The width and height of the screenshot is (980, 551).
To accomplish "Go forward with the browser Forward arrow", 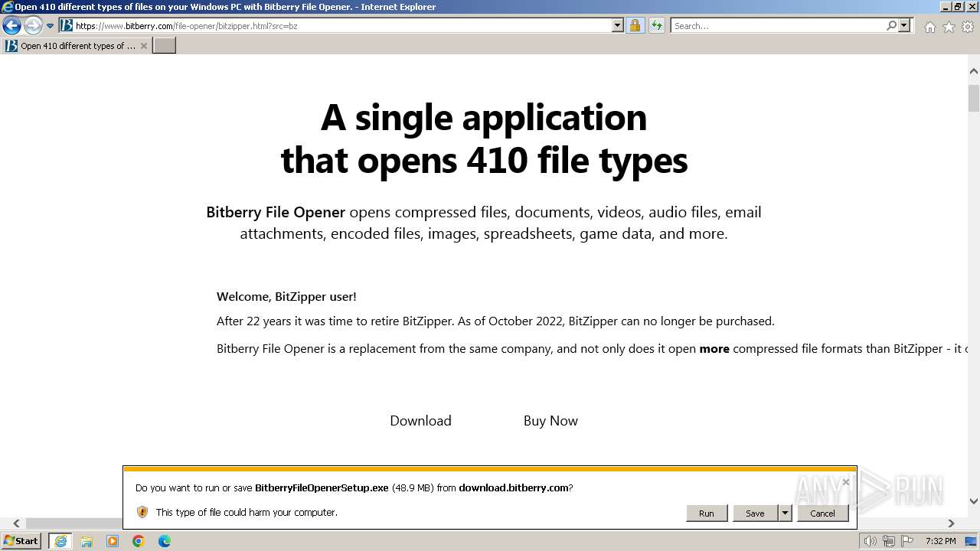I will [x=32, y=25].
